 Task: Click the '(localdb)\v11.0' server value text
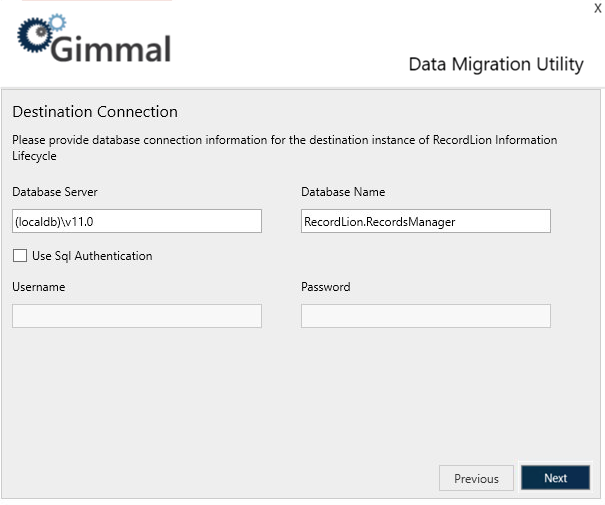pyautogui.click(x=54, y=221)
